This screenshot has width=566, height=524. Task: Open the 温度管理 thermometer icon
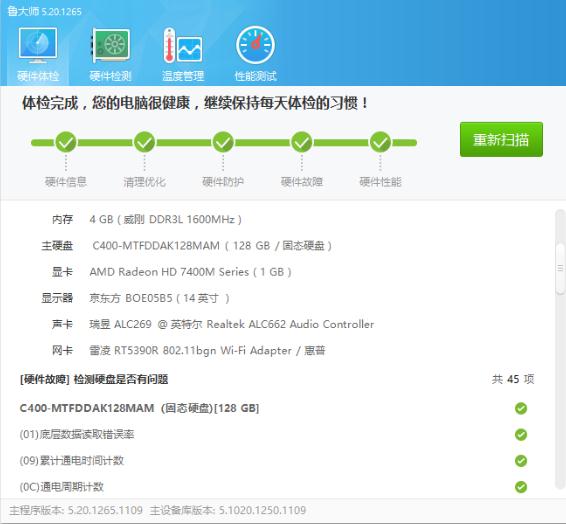pyautogui.click(x=183, y=45)
